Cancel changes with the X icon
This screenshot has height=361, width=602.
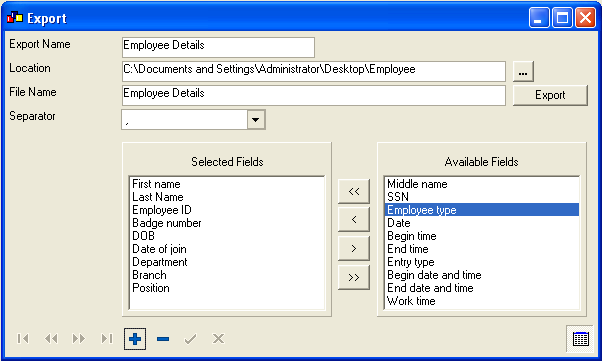[x=218, y=339]
